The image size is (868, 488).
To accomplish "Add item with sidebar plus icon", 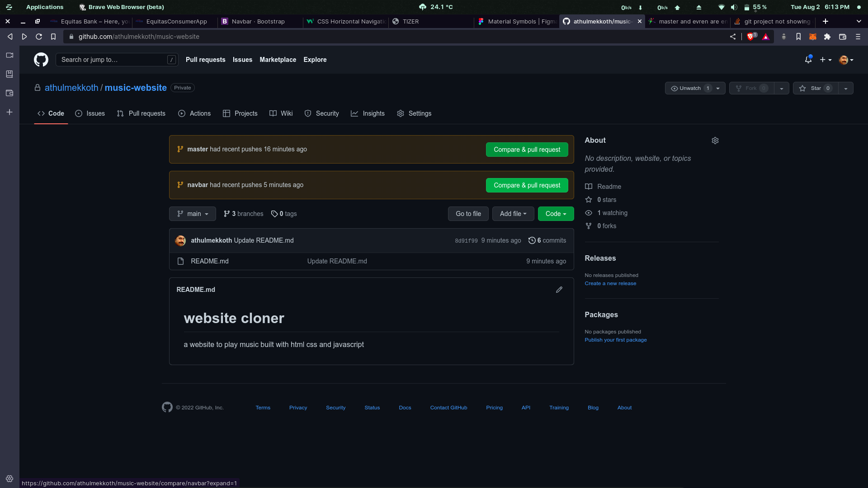I will [9, 112].
